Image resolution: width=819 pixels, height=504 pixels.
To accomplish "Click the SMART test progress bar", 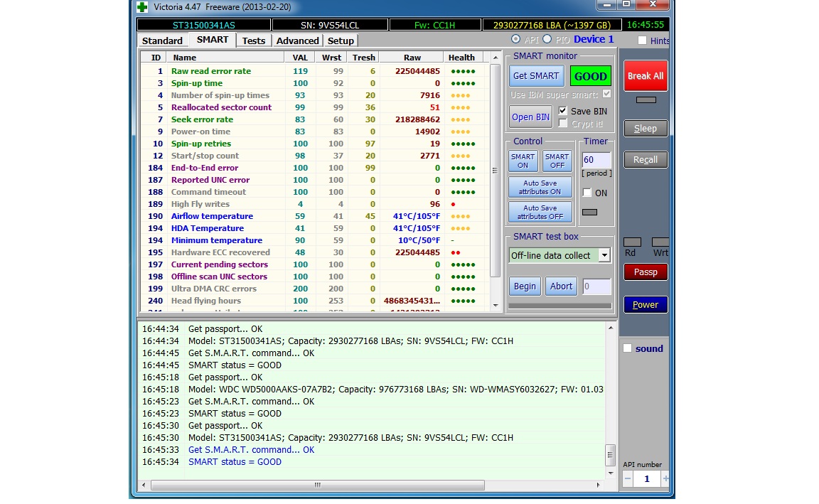I will tap(560, 306).
